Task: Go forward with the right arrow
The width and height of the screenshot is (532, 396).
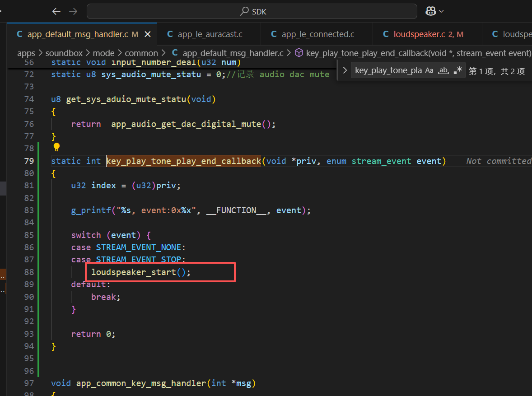Action: click(73, 12)
